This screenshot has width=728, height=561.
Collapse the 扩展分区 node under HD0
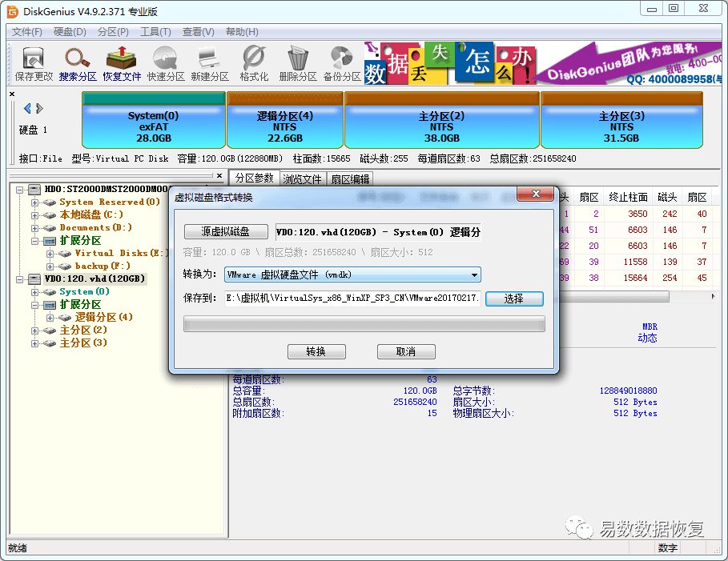[x=34, y=241]
